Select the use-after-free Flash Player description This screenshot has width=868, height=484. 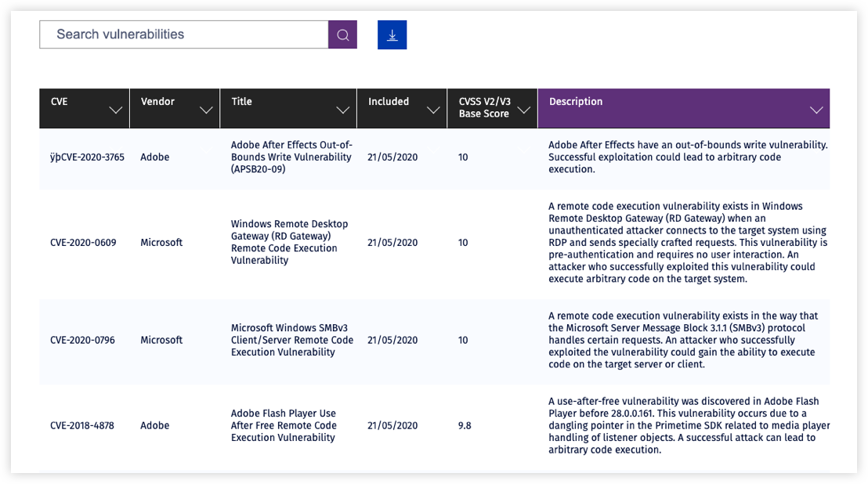point(689,425)
